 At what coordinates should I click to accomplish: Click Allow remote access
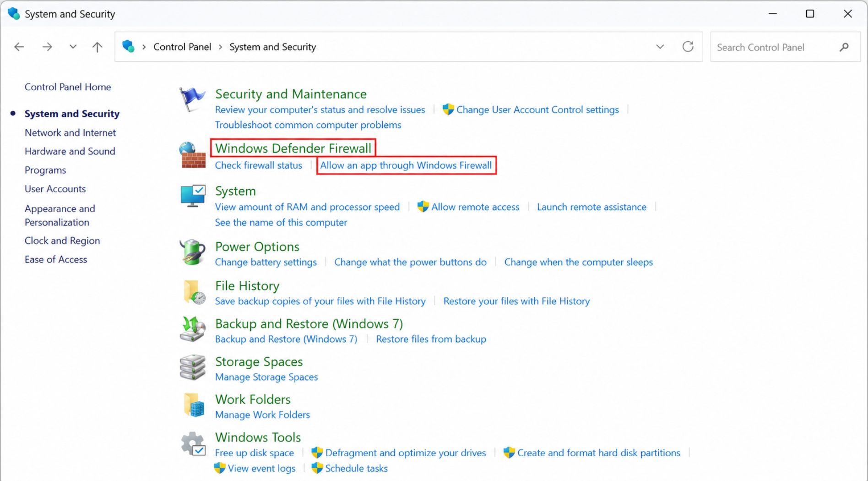point(475,207)
